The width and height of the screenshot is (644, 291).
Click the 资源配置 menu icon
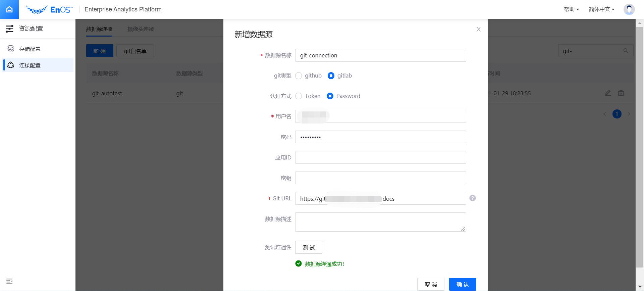tap(9, 29)
